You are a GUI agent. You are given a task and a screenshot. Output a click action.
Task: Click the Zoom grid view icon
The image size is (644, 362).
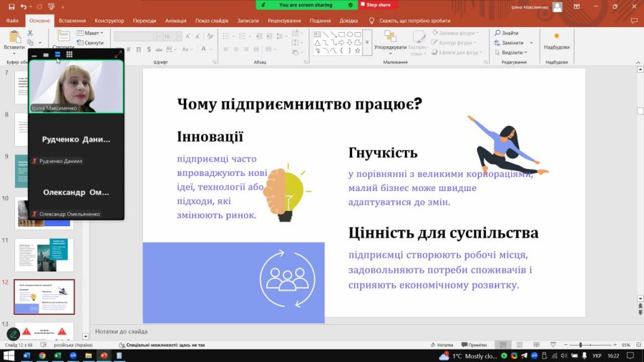tap(69, 55)
